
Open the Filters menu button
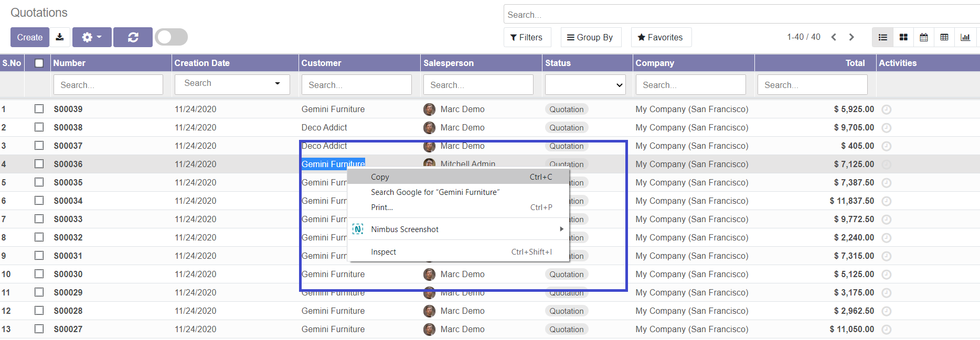click(527, 37)
